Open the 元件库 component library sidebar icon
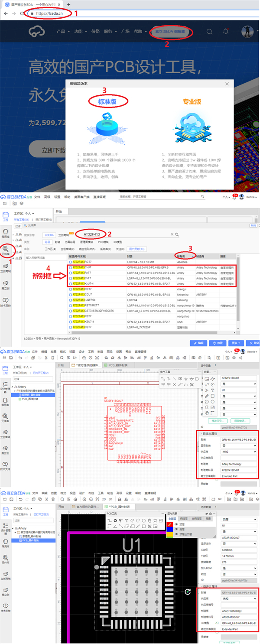The width and height of the screenshot is (260, 644). [6, 250]
